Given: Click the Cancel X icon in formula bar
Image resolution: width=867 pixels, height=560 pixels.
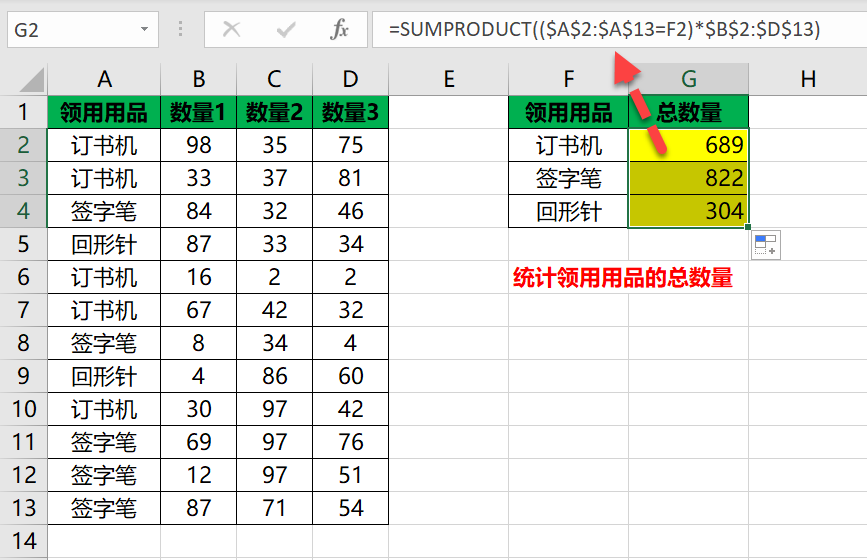Looking at the screenshot, I should (x=231, y=29).
